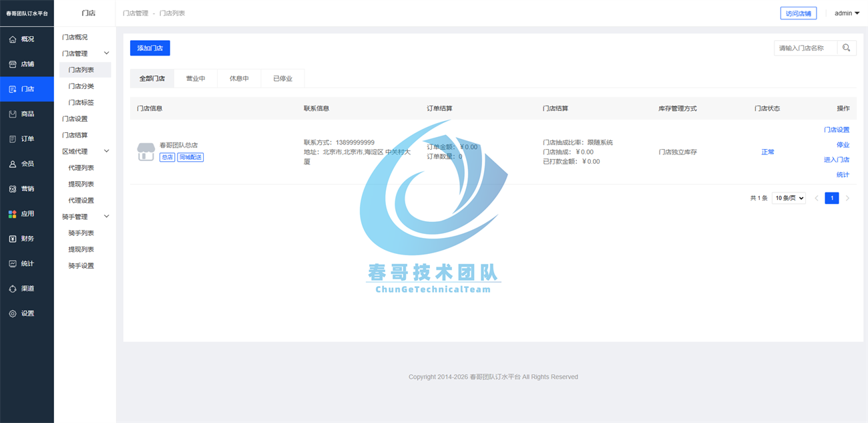Click the 总店 tag on store row
This screenshot has width=868, height=423.
167,157
